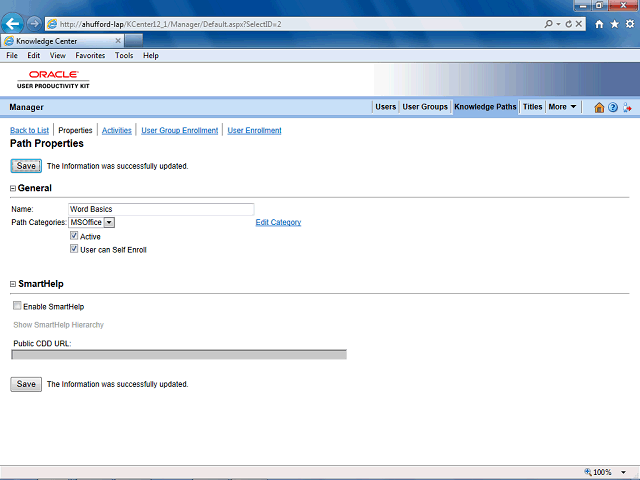This screenshot has width=640, height=480.
Task: Check the Enable SmartHelp checkbox
Action: click(x=17, y=305)
